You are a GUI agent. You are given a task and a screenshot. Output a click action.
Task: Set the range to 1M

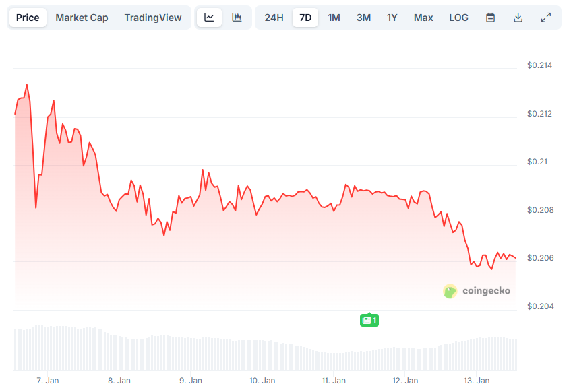(x=334, y=18)
